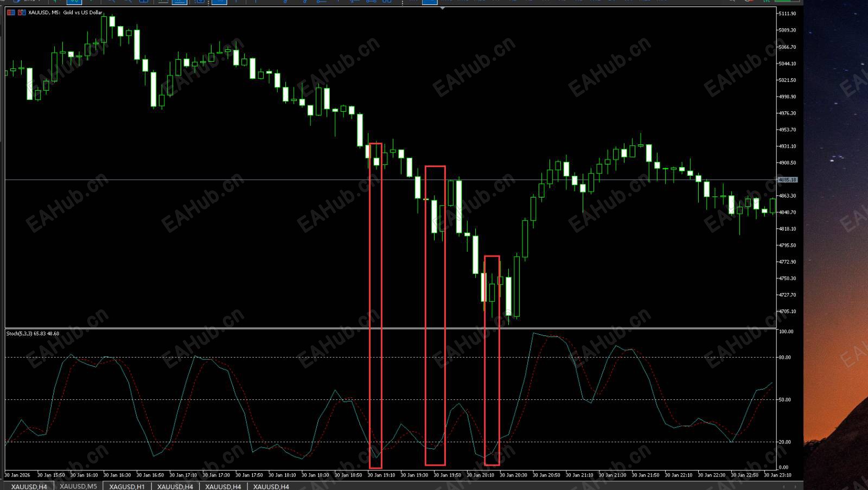Image resolution: width=868 pixels, height=490 pixels.
Task: Click the chart title Gold vs US Dollar
Action: tap(82, 12)
